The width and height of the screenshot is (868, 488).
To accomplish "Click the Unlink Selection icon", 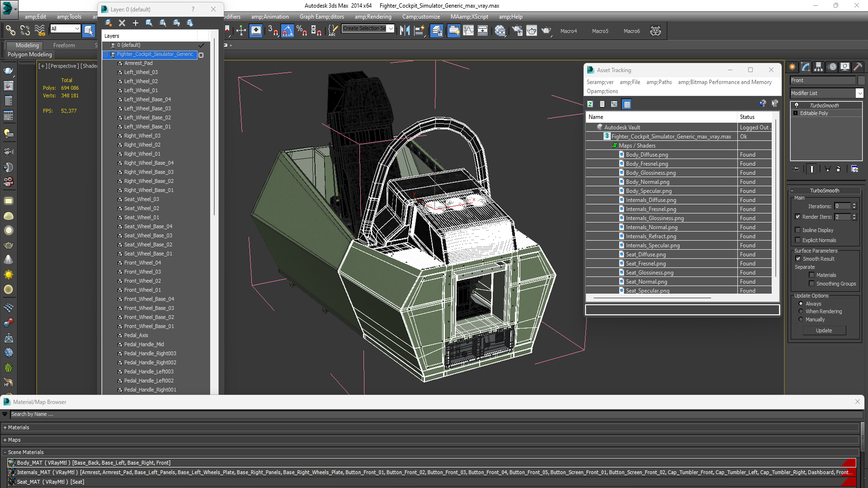I will coord(25,30).
